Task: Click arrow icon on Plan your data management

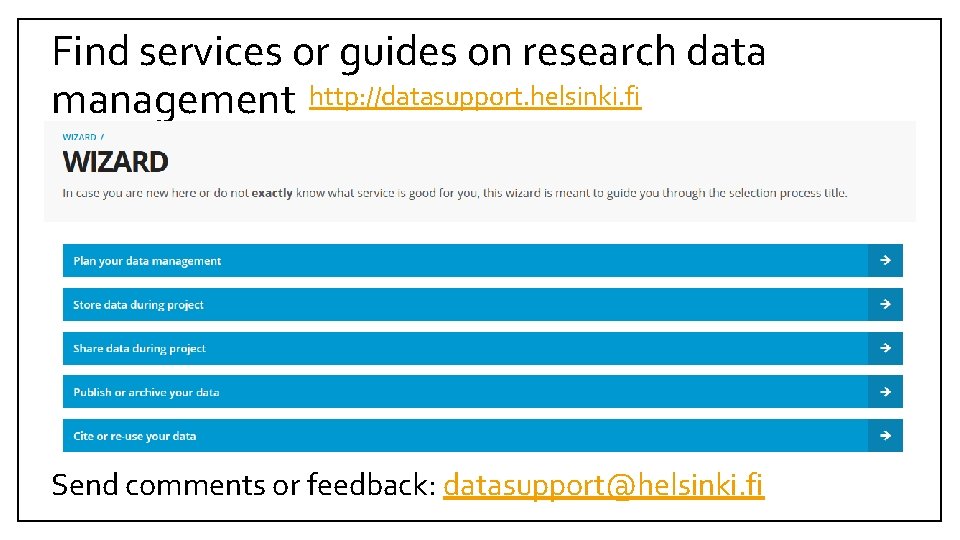Action: pyautogui.click(x=885, y=260)
